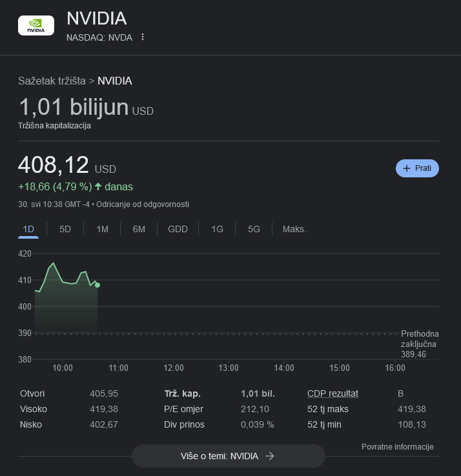Click the arrow icon in Više o temi button
461x476 pixels.
[269, 456]
